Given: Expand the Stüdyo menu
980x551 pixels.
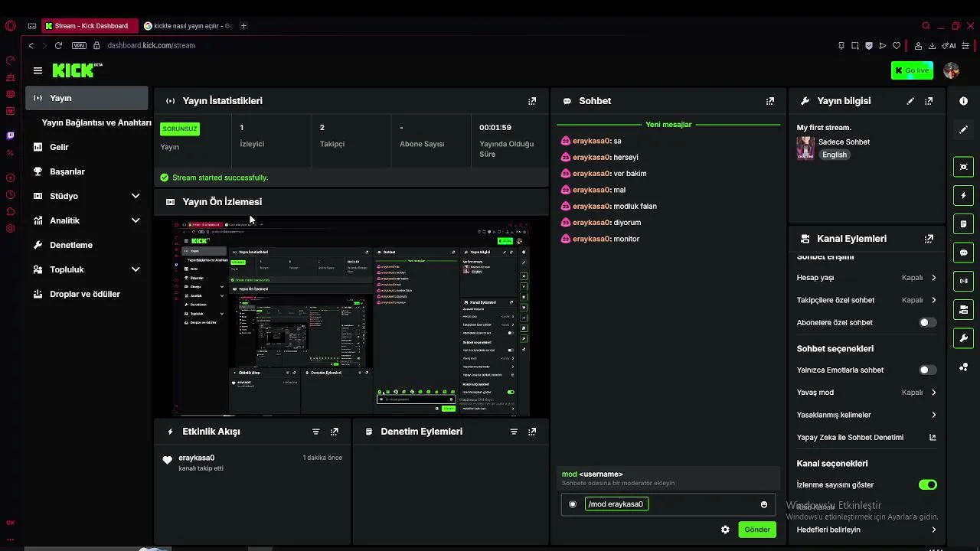Looking at the screenshot, I should click(x=87, y=196).
